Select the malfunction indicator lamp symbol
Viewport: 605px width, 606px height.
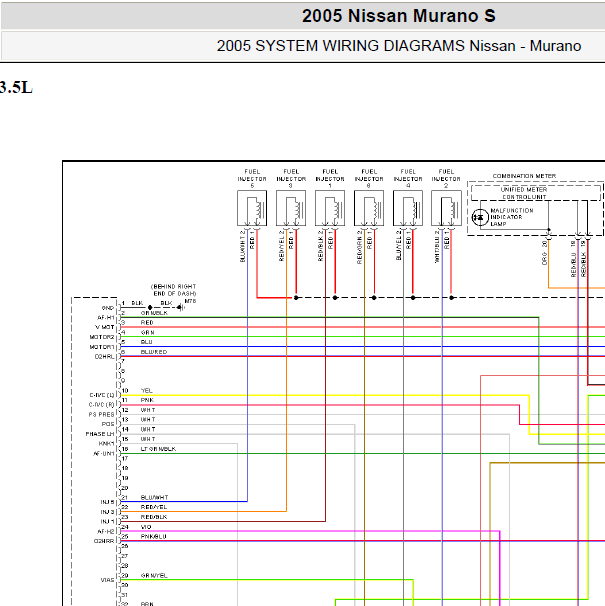(x=480, y=217)
